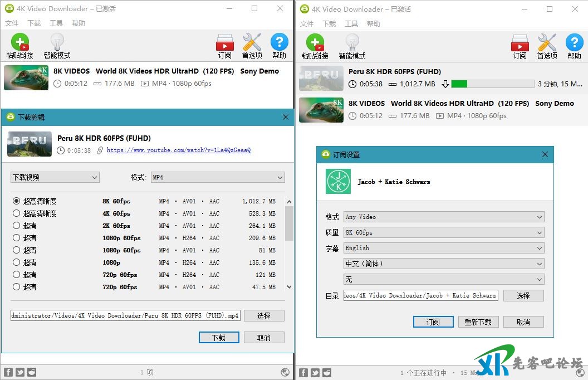This screenshot has width=588, height=380.
Task: Click the Peru .mp4 save path field
Action: pyautogui.click(x=125, y=315)
